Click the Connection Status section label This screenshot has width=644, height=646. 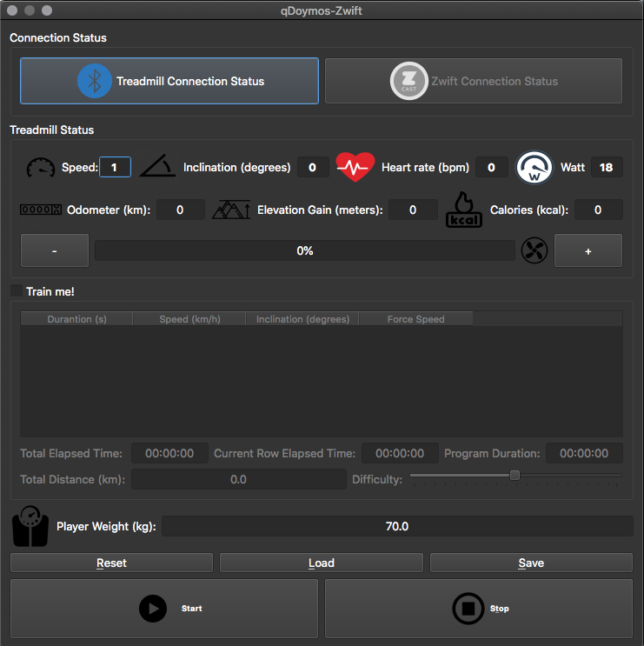pos(58,37)
